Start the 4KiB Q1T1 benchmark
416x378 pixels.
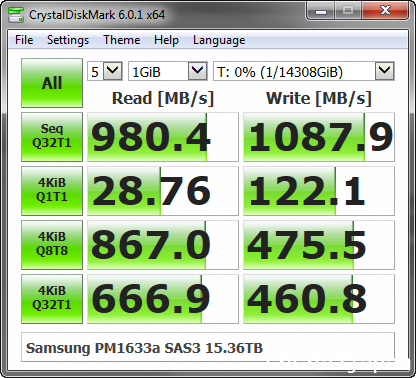52,191
